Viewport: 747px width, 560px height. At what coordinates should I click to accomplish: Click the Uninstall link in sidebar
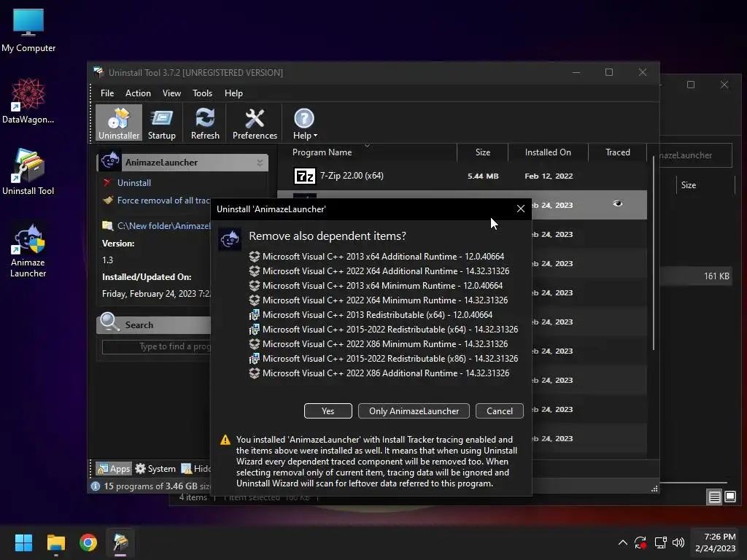point(134,183)
